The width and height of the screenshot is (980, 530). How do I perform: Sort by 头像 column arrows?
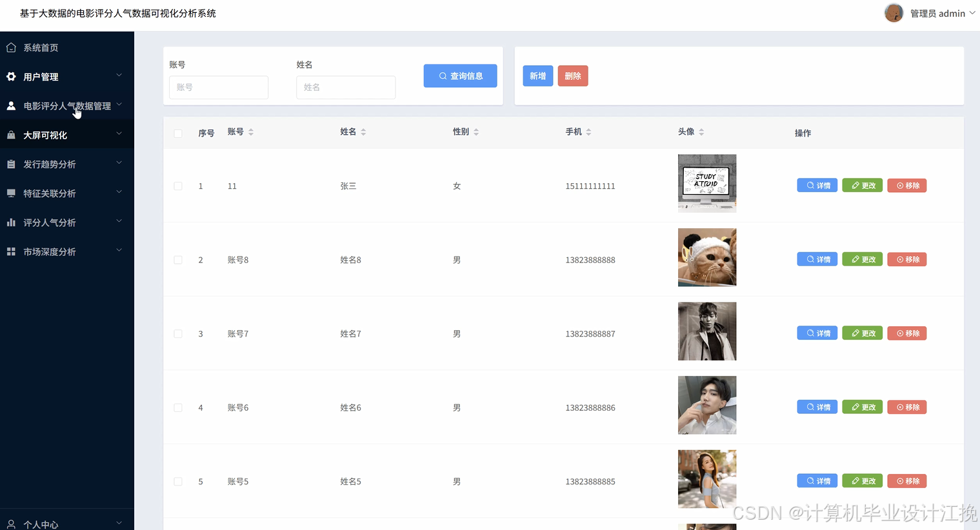[x=701, y=132]
